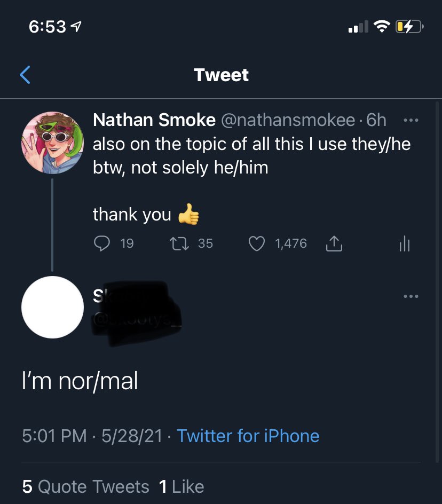Open the blank white avatar of the replier

coord(52,307)
